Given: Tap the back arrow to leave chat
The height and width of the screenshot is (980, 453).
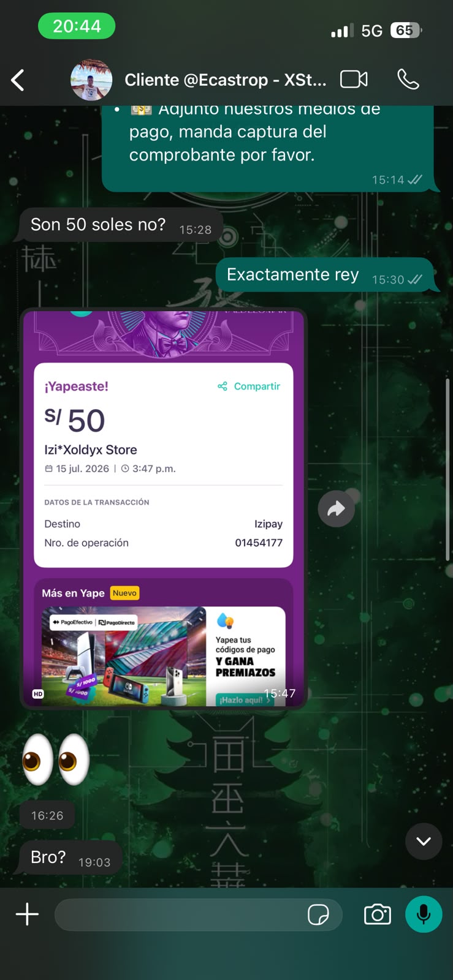Looking at the screenshot, I should tap(18, 80).
